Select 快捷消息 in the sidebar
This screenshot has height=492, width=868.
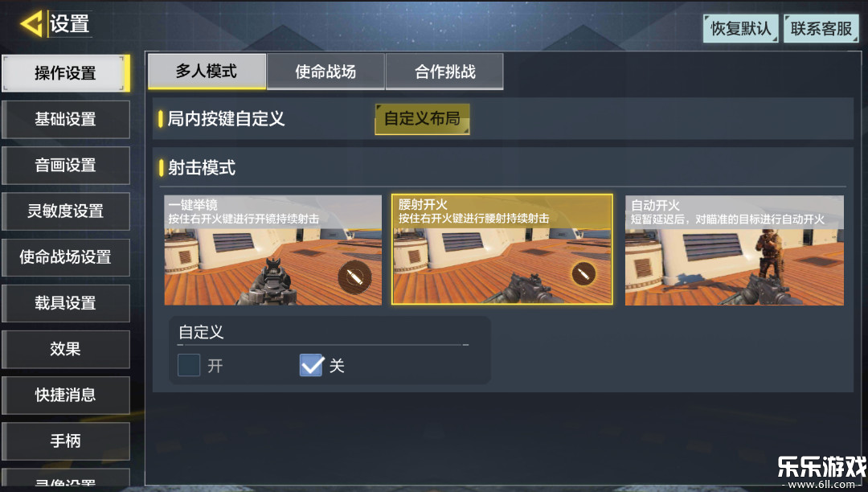click(66, 395)
